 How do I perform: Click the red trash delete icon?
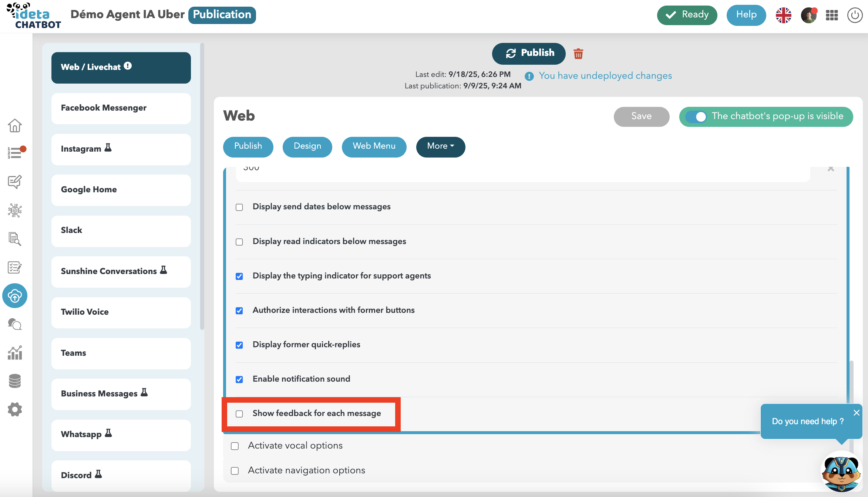pos(578,54)
